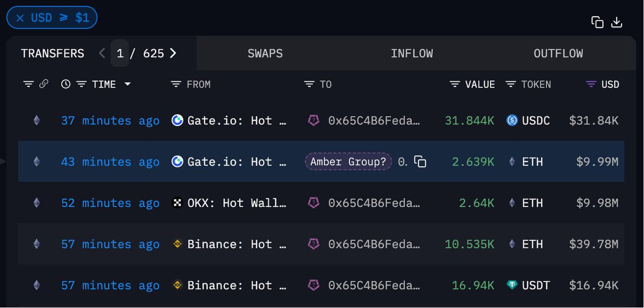Open the FROM column filter
The image size is (644, 308).
tap(175, 84)
